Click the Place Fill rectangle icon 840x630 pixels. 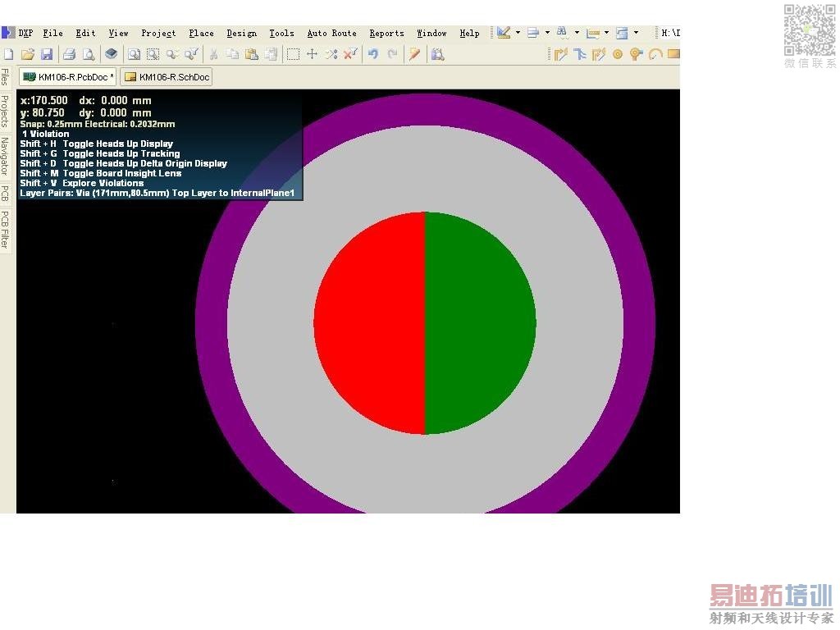673,54
